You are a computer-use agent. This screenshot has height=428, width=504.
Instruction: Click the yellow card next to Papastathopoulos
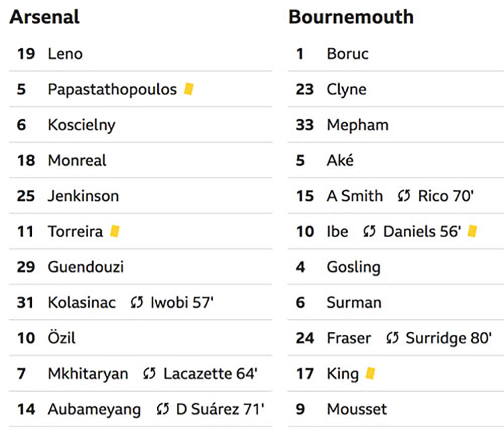click(x=188, y=89)
